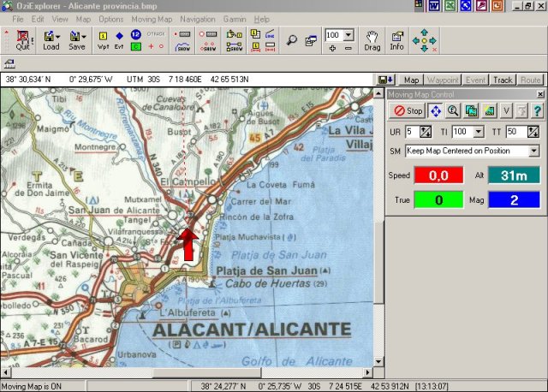Screen dimensions: 548x392
Task: Toggle the blue center-on-position arrows button
Action: (x=436, y=110)
